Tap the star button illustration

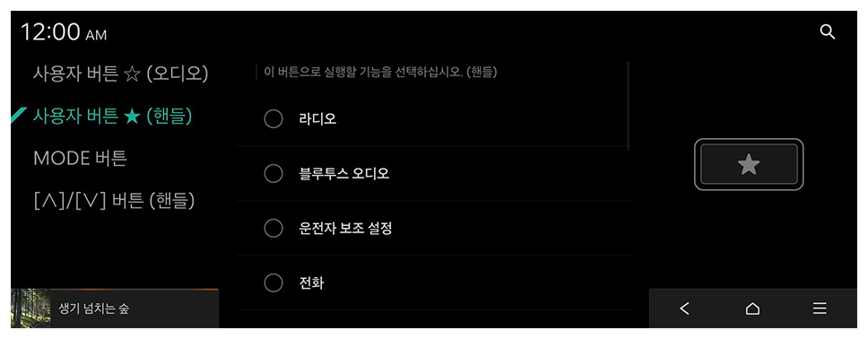click(x=749, y=164)
